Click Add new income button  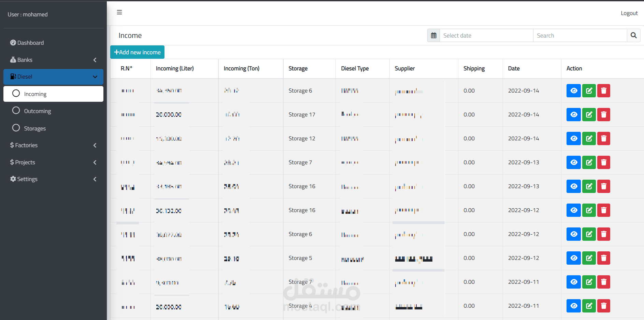[137, 52]
